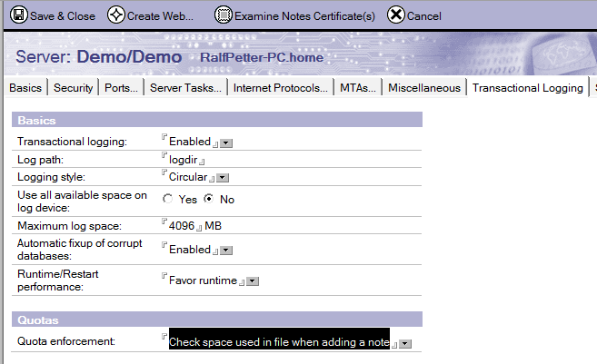Expand Runtime/Restart performance dropdown
The width and height of the screenshot is (597, 364).
254,281
